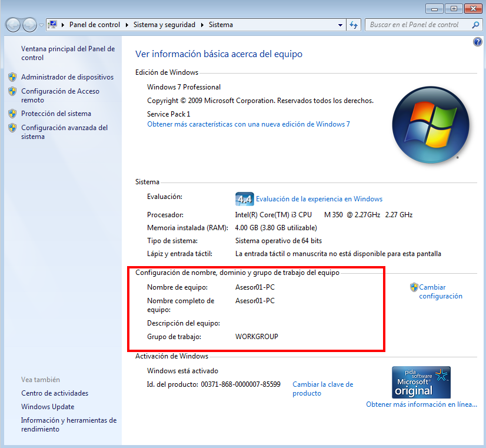Select Sistema breadcrumb in address bar
This screenshot has width=486, height=448.
[221, 25]
